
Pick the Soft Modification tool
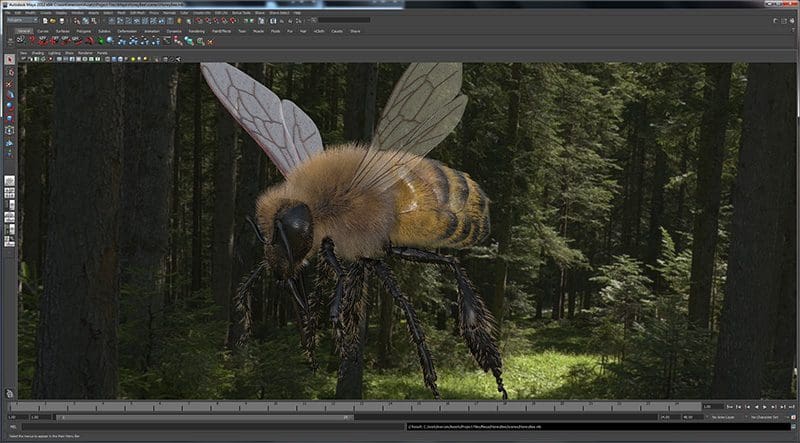(10, 143)
